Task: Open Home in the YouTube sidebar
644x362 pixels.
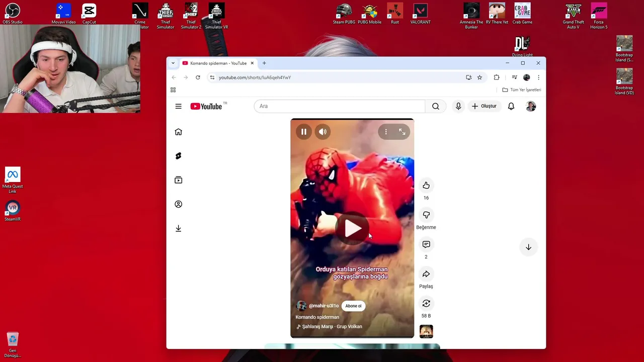Action: click(178, 132)
